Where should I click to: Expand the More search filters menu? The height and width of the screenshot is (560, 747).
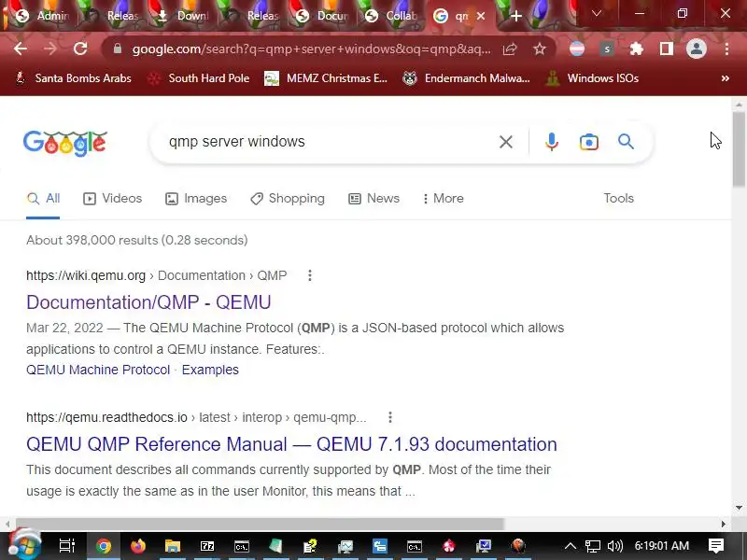click(x=444, y=198)
